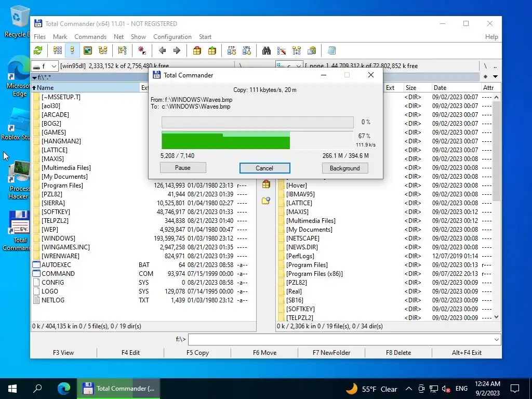
Task: Expand the command line history dropdown
Action: coord(496,340)
